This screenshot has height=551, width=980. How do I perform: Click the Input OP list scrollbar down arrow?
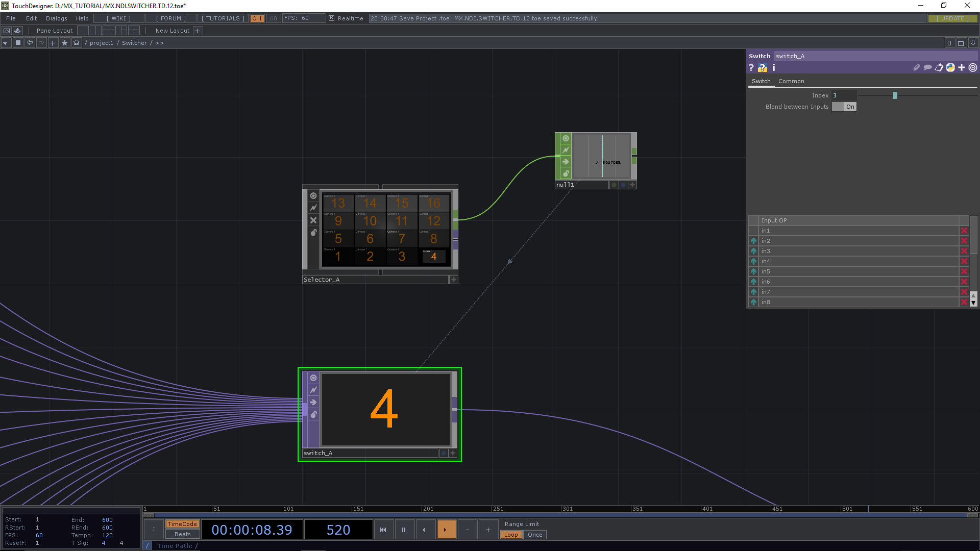point(973,303)
